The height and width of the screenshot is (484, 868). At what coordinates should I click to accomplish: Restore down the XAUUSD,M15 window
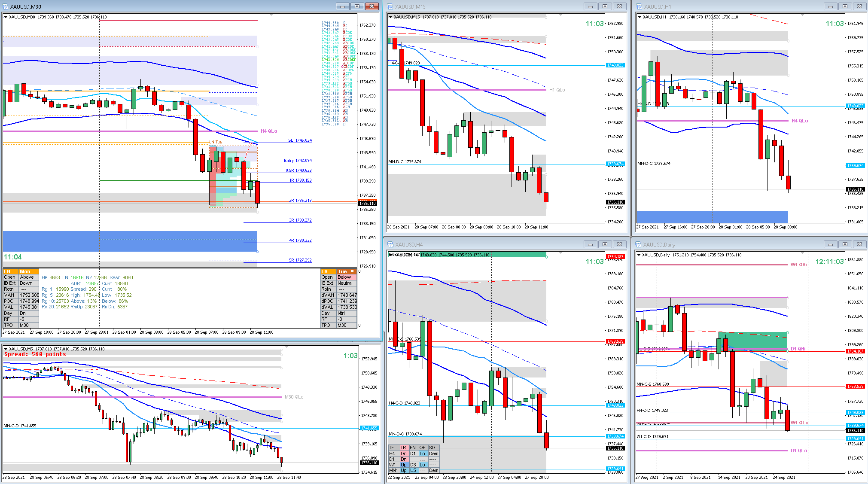605,6
